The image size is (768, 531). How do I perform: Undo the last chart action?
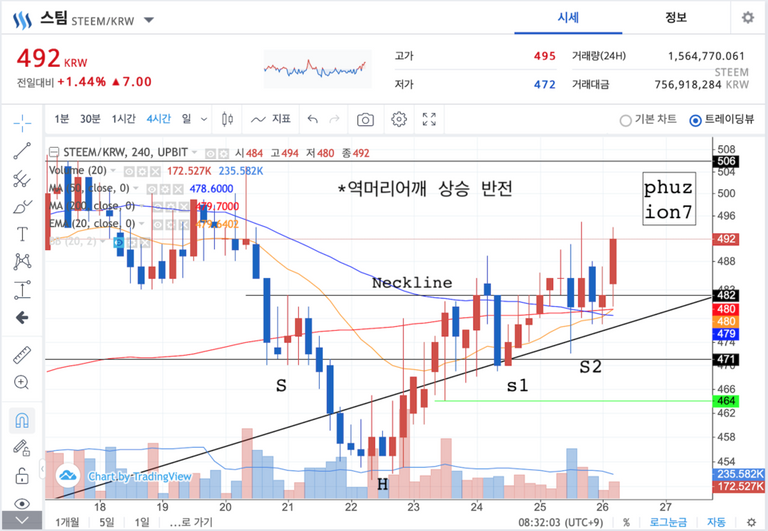click(x=312, y=119)
